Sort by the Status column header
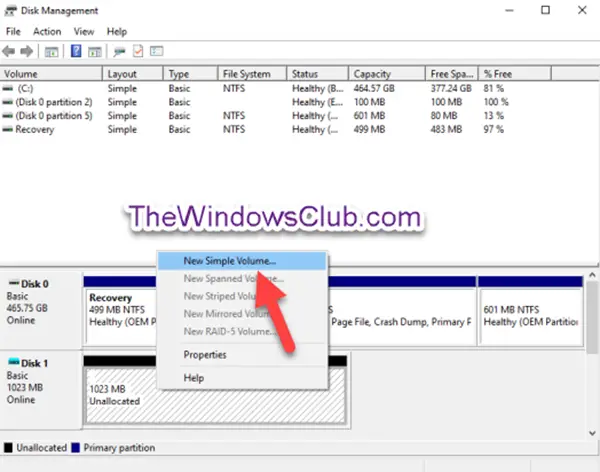The width and height of the screenshot is (600, 472). [x=318, y=74]
